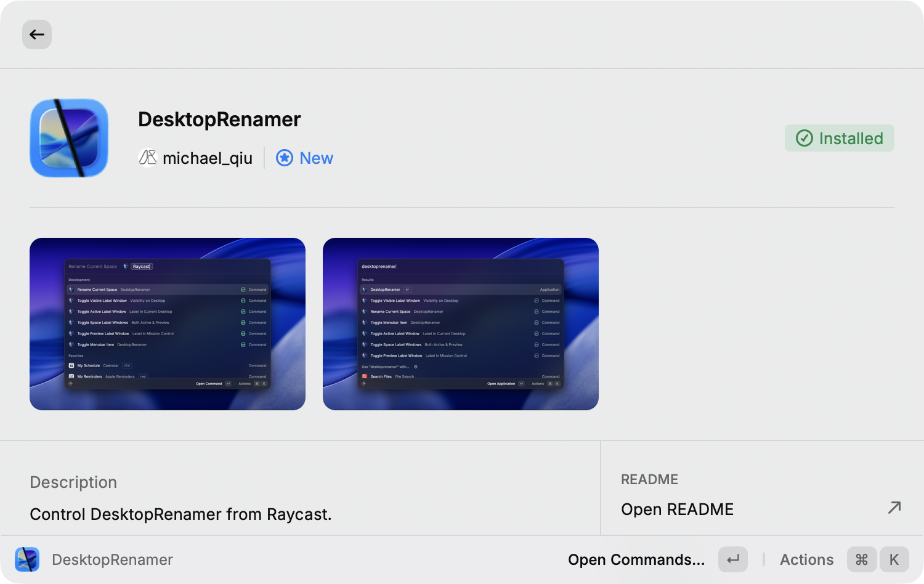Viewport: 924px width, 584px height.
Task: Open the Rename Current Space screenshot
Action: tap(168, 324)
